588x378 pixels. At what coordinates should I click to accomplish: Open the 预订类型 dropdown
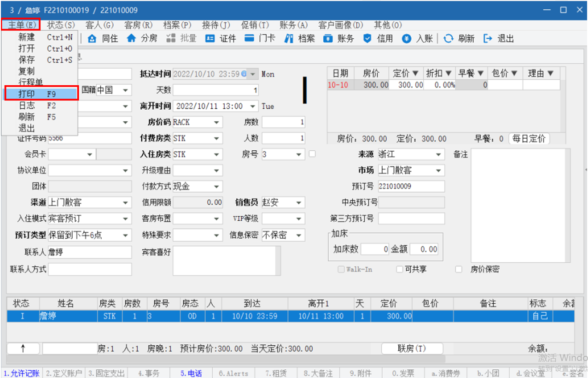tap(126, 235)
